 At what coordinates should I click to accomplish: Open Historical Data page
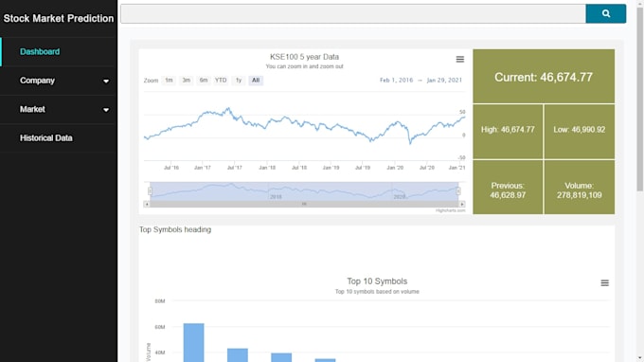(46, 138)
